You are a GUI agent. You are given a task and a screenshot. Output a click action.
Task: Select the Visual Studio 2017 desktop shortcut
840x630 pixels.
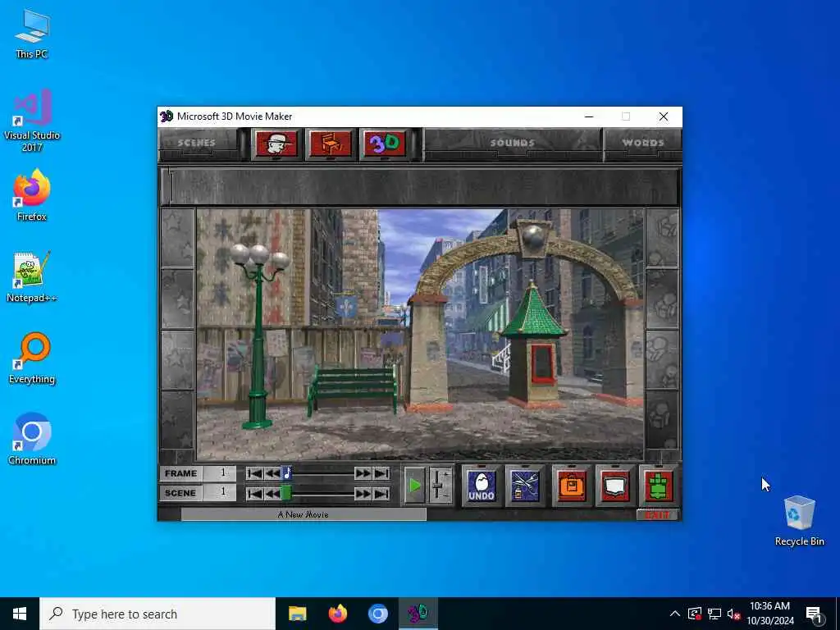coord(32,121)
